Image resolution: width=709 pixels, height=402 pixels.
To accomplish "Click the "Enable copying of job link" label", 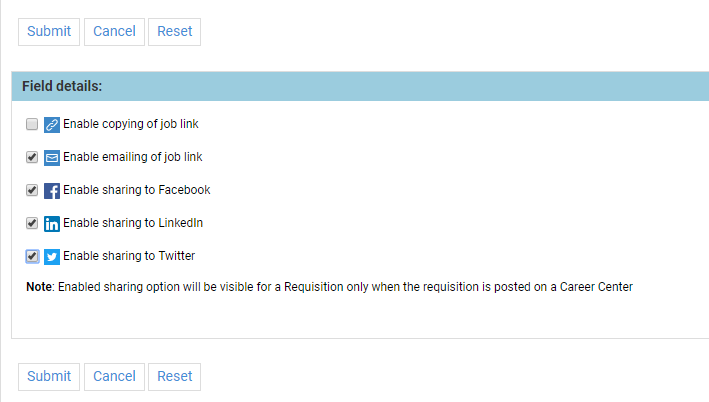I will point(137,125).
